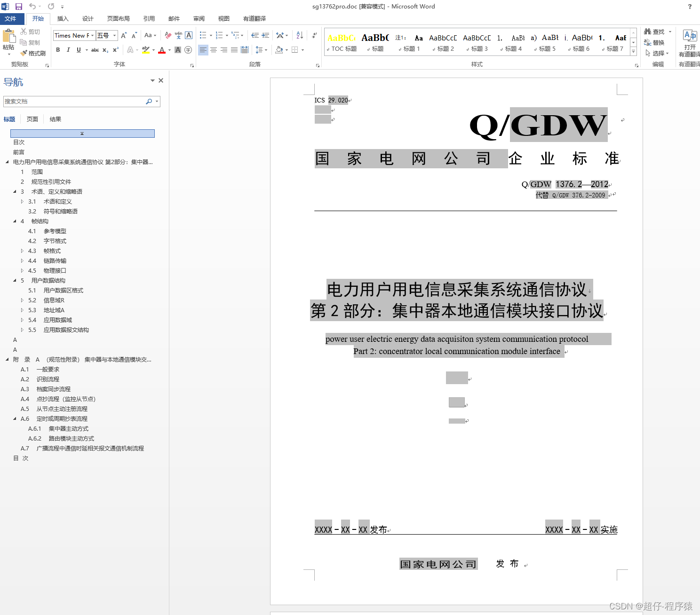Go to heading A.3 档案同步流程

click(46, 389)
